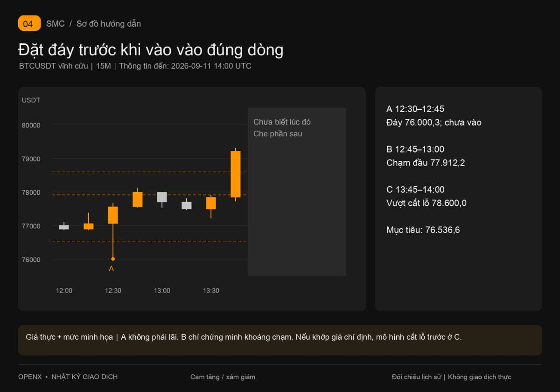Click the BTCUSDT vĩnh cửu subtitle
The height and width of the screenshot is (392, 560).
(x=54, y=66)
